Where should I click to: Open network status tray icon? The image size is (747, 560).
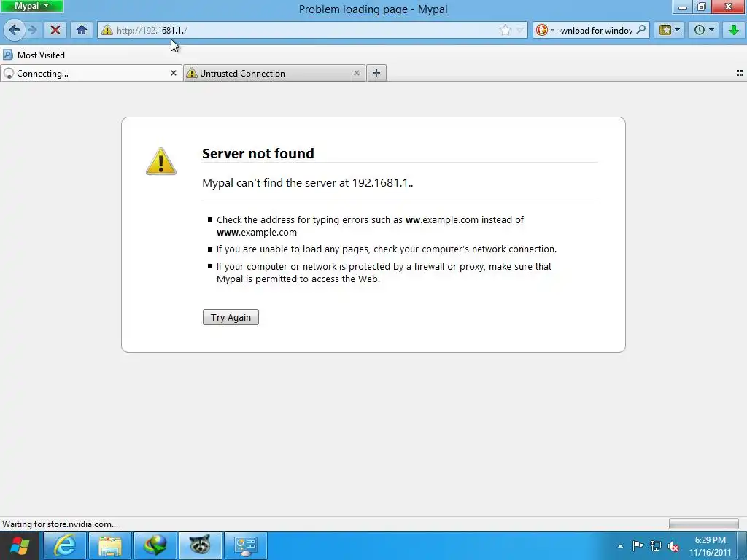pyautogui.click(x=656, y=545)
